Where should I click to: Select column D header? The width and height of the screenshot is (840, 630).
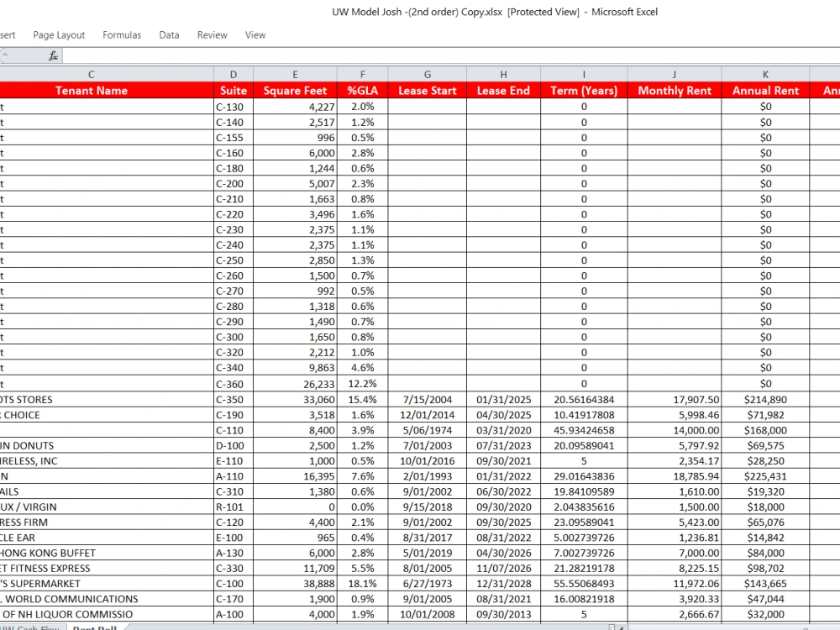coord(233,75)
